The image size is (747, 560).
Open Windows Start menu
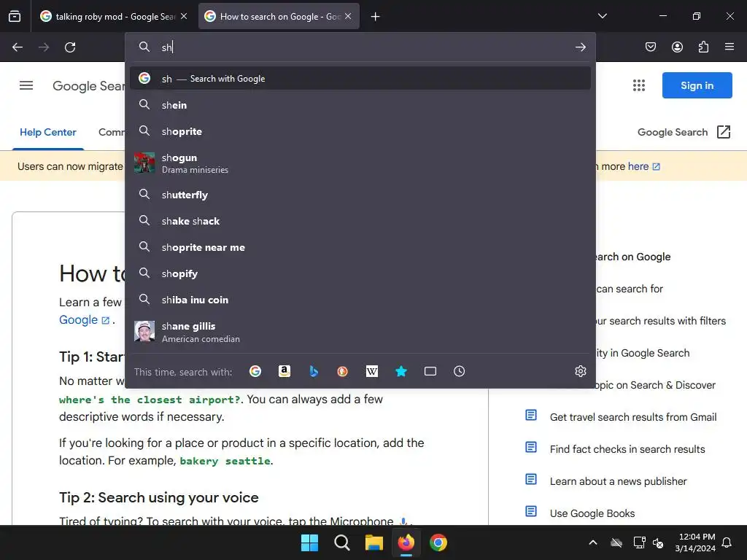[309, 542]
